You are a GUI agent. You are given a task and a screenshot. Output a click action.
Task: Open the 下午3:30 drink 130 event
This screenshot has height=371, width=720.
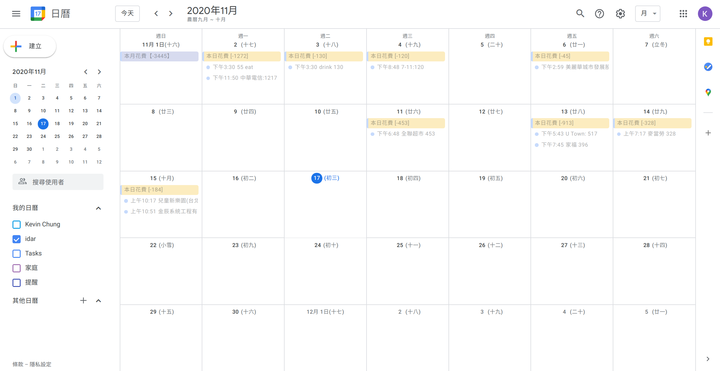click(324, 67)
